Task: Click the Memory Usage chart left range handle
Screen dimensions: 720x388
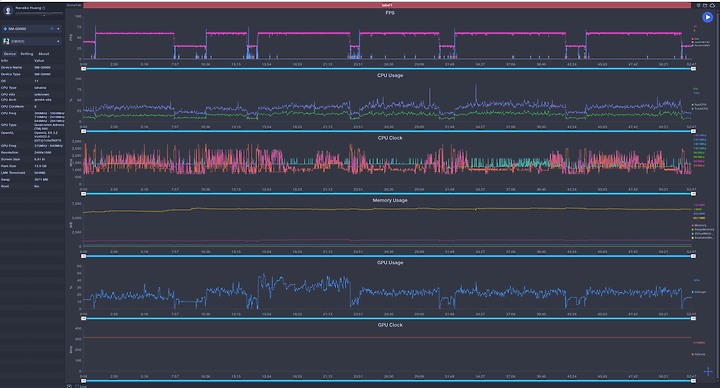Action: click(84, 256)
